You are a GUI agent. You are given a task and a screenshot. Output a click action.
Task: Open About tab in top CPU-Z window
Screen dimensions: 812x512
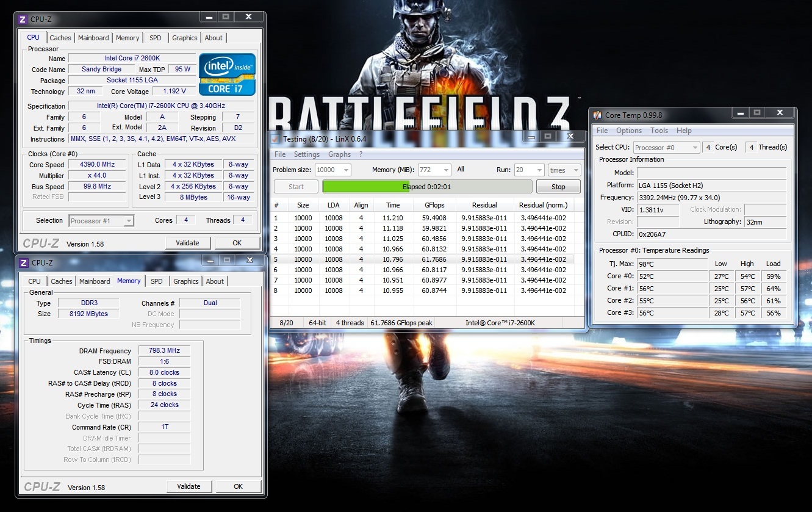[214, 38]
